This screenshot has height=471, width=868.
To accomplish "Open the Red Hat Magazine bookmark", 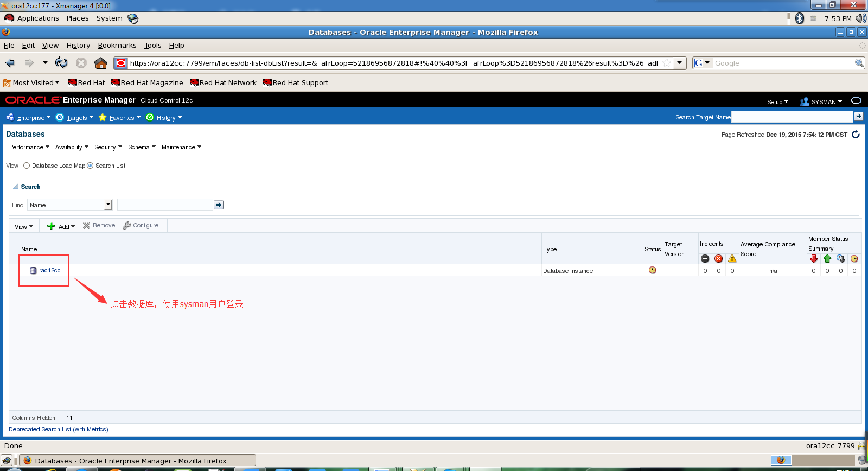I will pyautogui.click(x=147, y=82).
